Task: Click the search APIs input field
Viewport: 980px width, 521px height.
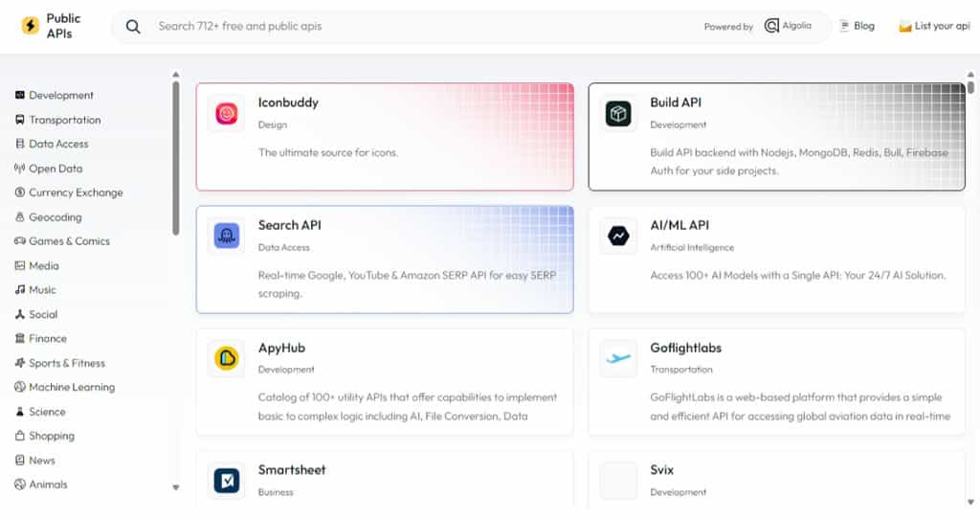Action: tap(421, 27)
